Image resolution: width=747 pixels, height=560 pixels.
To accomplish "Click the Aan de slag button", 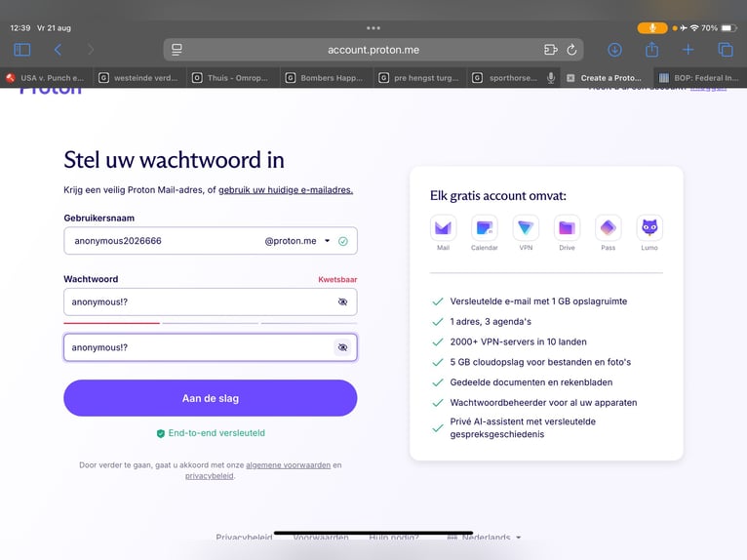I will (x=210, y=398).
